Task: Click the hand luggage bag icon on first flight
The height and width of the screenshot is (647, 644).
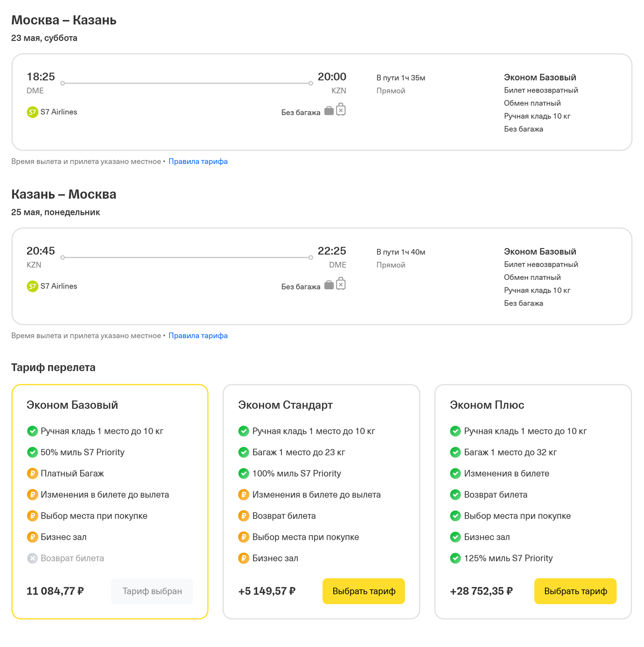Action: tap(329, 111)
